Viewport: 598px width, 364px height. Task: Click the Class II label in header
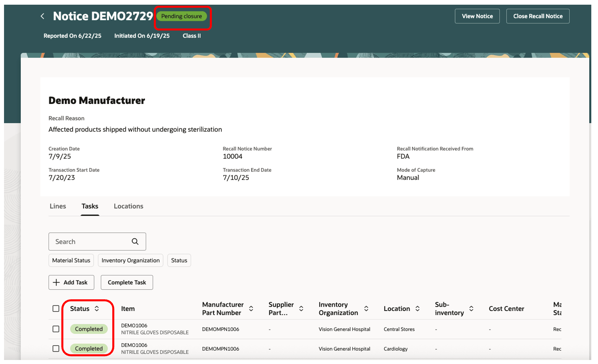click(192, 36)
